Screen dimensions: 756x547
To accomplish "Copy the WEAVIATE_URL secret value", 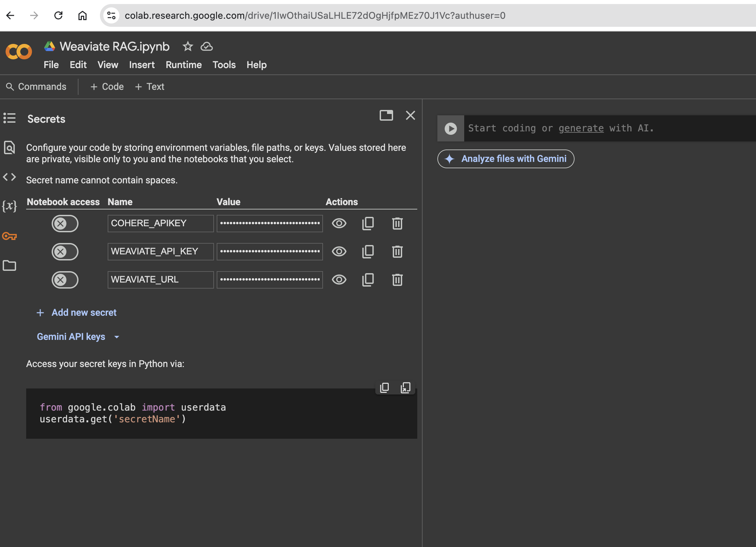I will (x=368, y=280).
